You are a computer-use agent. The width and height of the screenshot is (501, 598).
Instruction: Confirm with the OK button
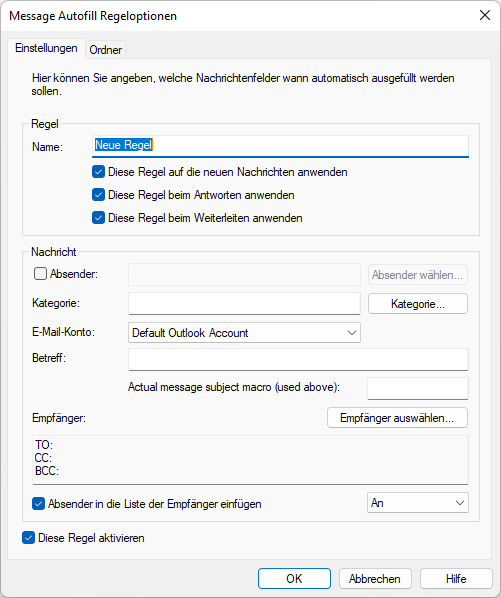[x=294, y=579]
